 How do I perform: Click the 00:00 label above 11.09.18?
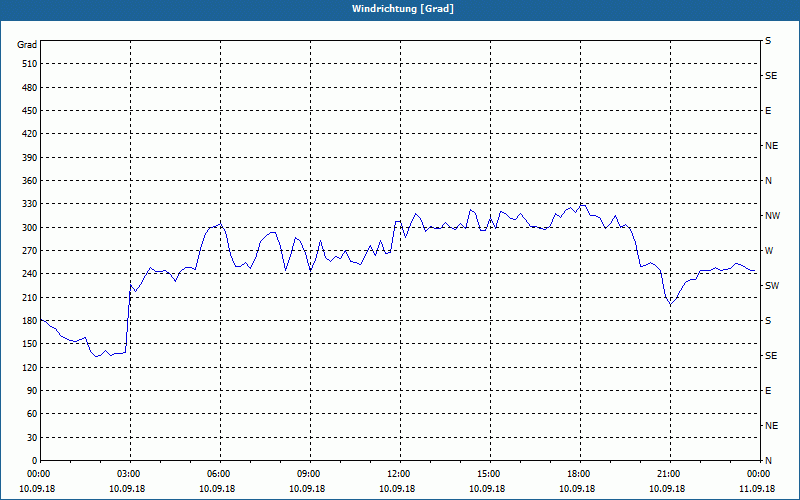pyautogui.click(x=760, y=474)
